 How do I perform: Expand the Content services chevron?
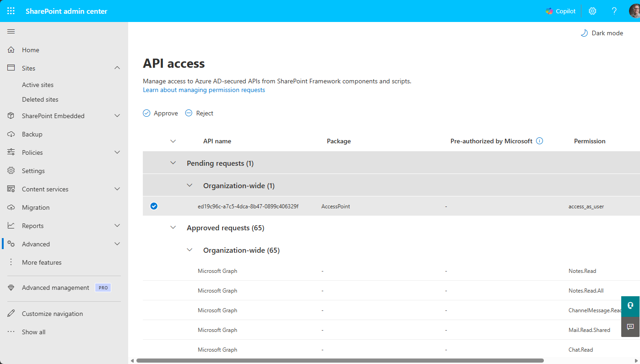coord(117,189)
